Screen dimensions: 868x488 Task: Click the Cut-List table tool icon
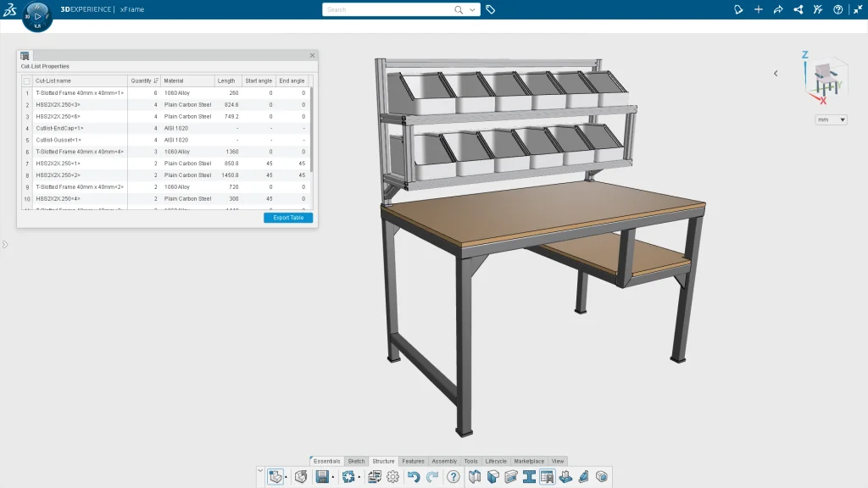[x=547, y=477]
